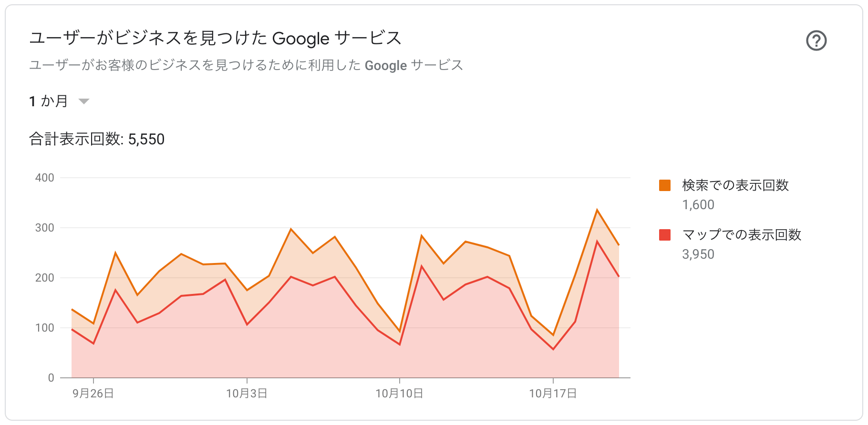The height and width of the screenshot is (425, 868).
Task: Expand the 1 か月 period dropdown
Action: point(59,101)
